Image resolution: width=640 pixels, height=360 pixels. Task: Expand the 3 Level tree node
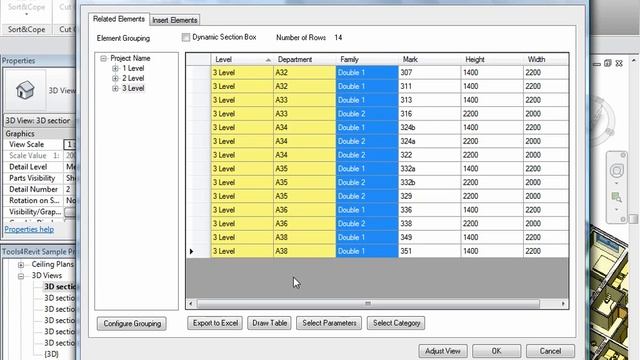tap(115, 88)
